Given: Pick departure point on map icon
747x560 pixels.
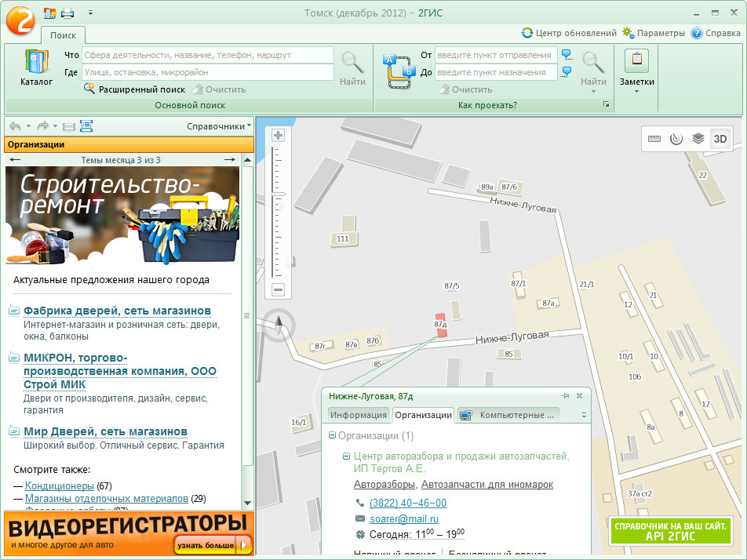Looking at the screenshot, I should [x=567, y=54].
